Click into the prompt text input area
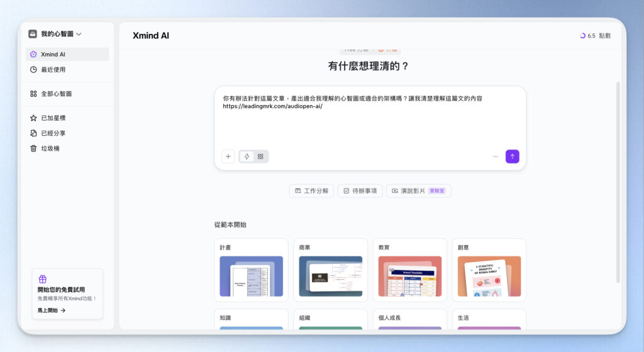The width and height of the screenshot is (644, 352). coord(370,119)
